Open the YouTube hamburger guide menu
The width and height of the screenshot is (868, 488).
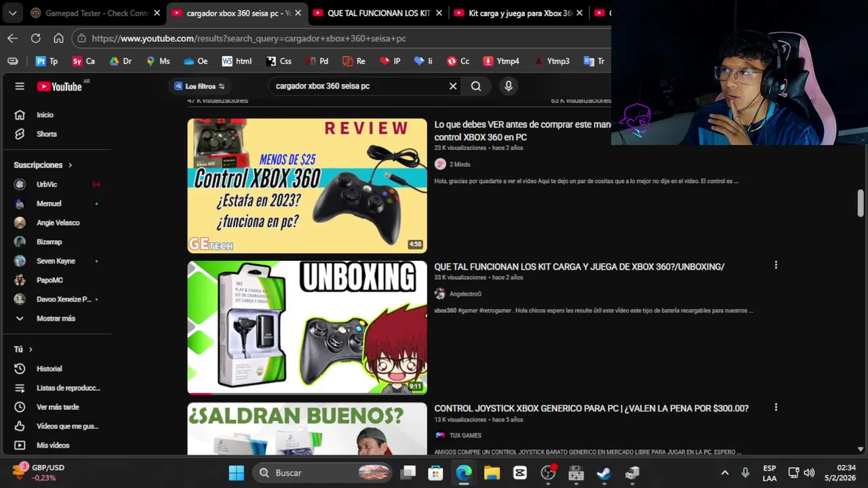coord(20,86)
